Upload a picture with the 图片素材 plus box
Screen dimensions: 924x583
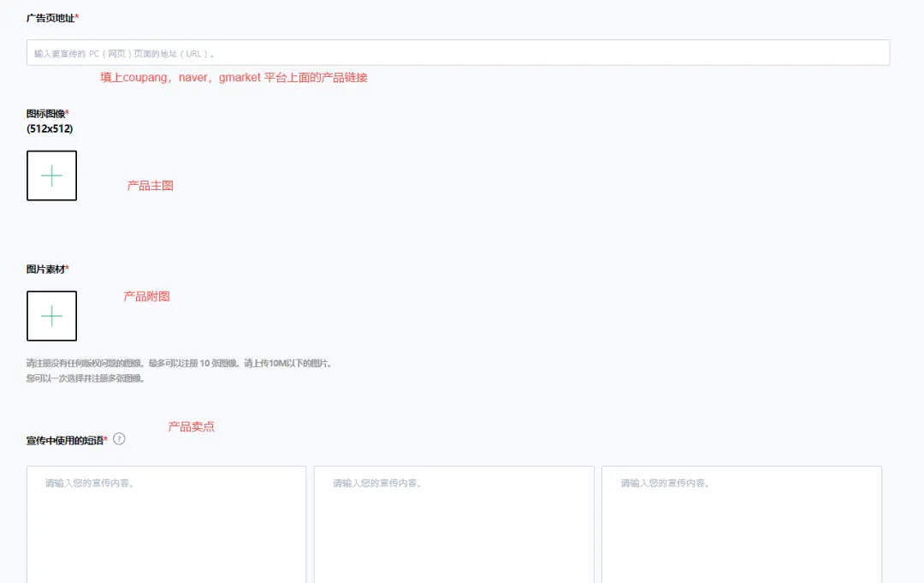tap(52, 316)
